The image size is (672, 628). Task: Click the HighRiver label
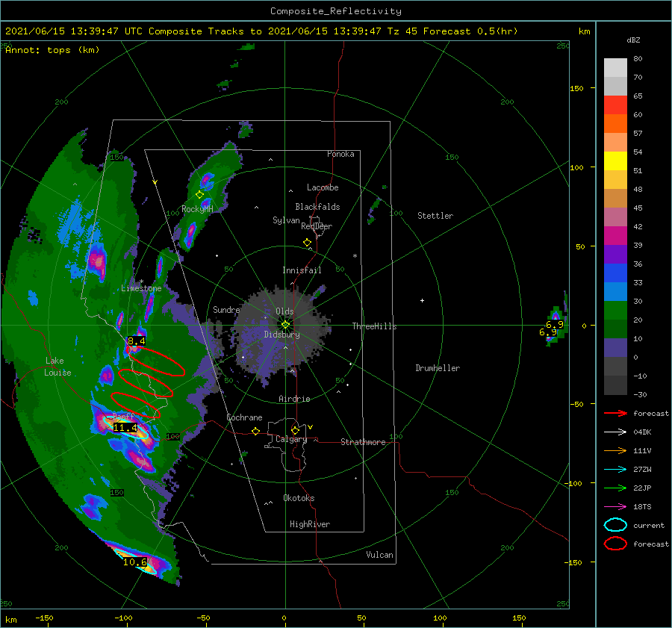point(310,524)
